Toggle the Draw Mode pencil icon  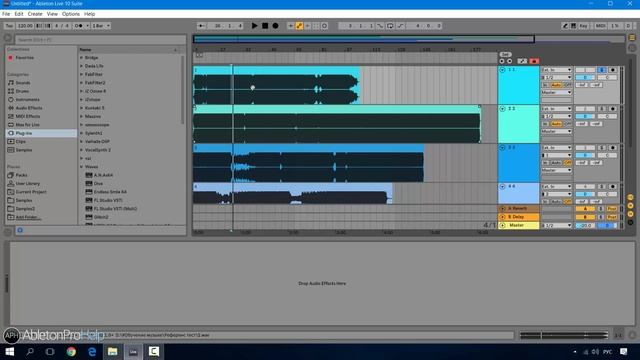(x=565, y=26)
